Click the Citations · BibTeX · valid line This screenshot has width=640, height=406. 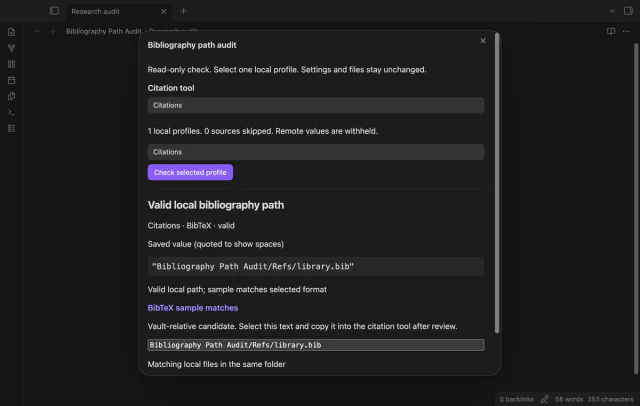(x=191, y=226)
